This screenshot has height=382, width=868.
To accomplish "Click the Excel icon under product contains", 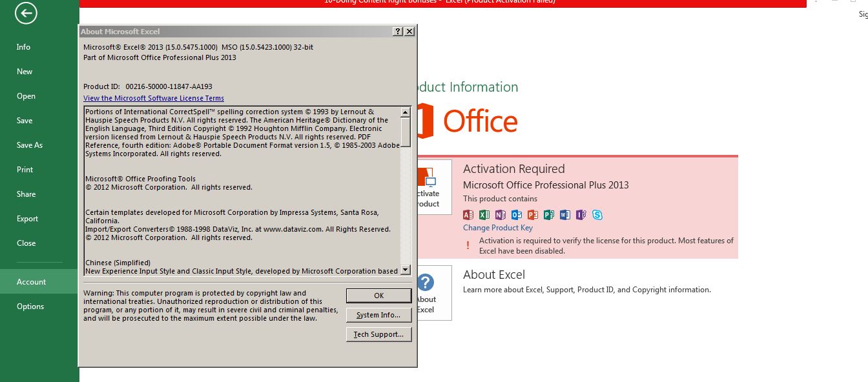I will pyautogui.click(x=484, y=215).
